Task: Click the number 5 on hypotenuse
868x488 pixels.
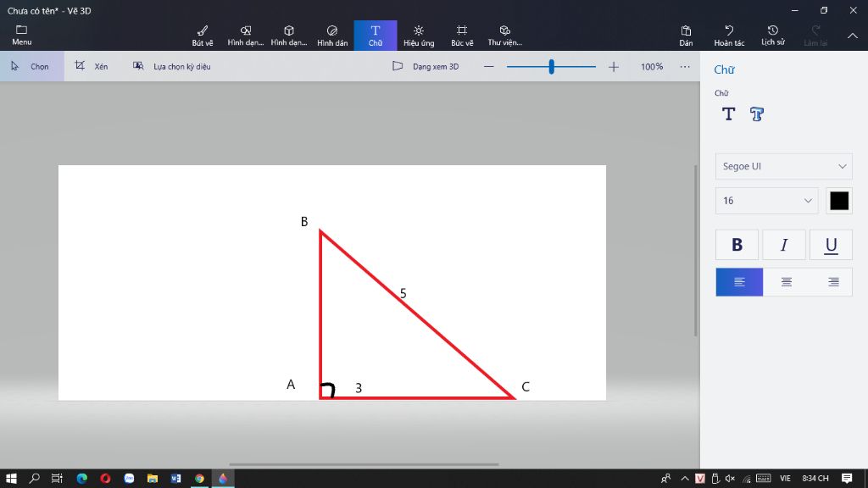Action: pyautogui.click(x=403, y=293)
